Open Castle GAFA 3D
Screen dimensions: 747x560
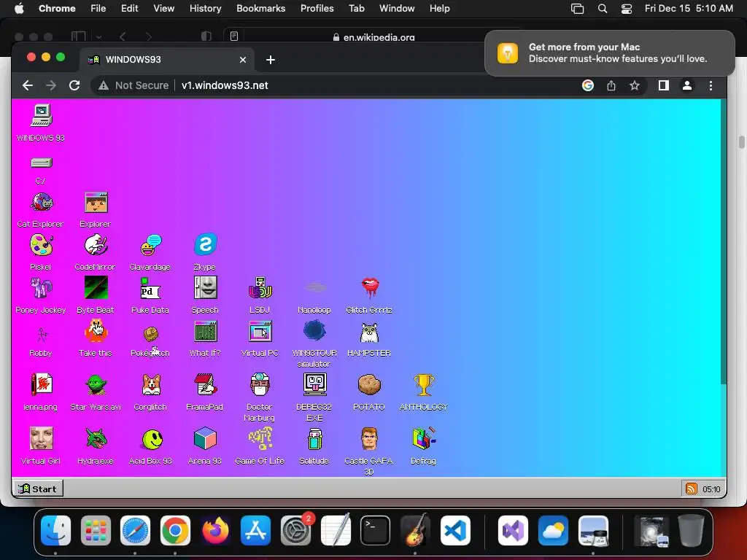[x=369, y=438]
